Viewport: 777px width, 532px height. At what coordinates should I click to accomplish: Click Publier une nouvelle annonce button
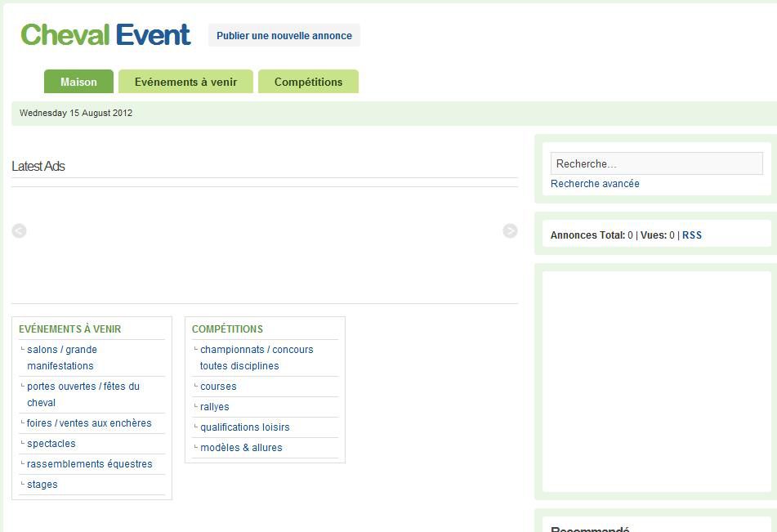[284, 36]
